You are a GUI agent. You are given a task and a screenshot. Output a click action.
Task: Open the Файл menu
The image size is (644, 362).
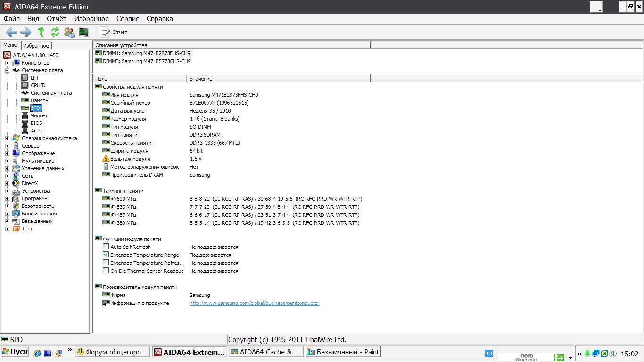tap(12, 19)
